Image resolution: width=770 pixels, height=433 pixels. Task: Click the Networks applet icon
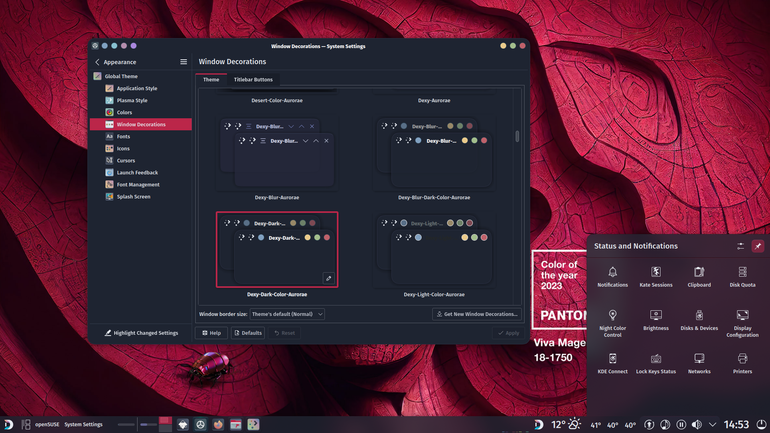tap(699, 358)
